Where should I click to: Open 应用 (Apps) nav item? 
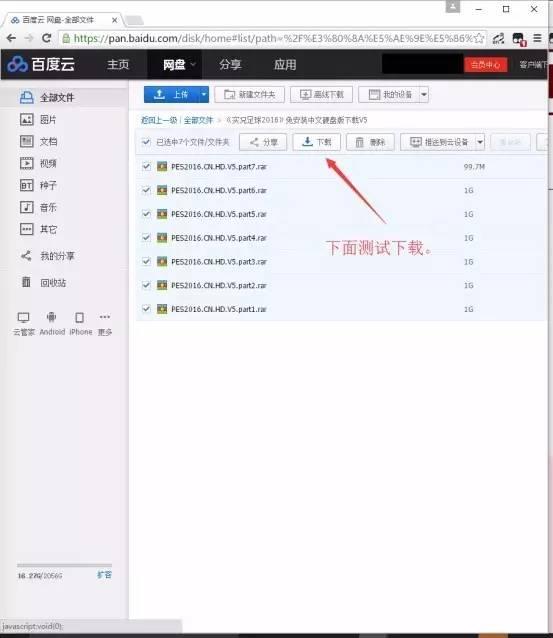[x=285, y=64]
